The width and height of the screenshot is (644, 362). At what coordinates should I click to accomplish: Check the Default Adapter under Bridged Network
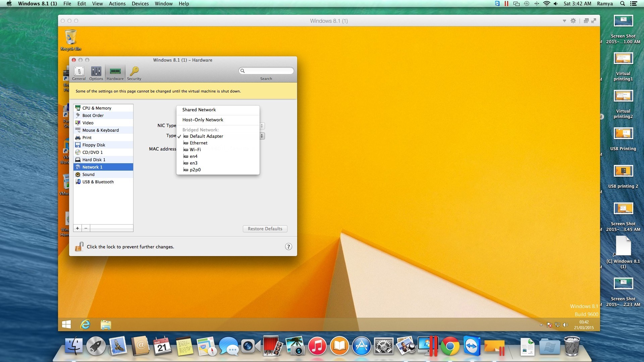(206, 136)
